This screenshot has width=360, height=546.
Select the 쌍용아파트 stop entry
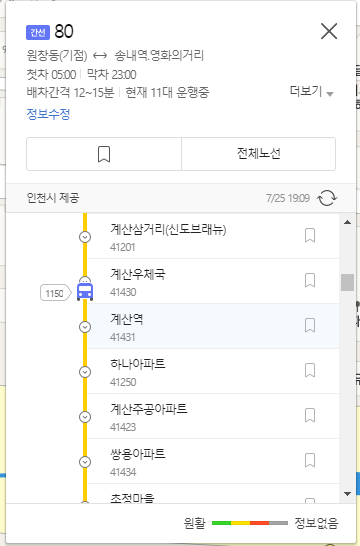(x=213, y=461)
